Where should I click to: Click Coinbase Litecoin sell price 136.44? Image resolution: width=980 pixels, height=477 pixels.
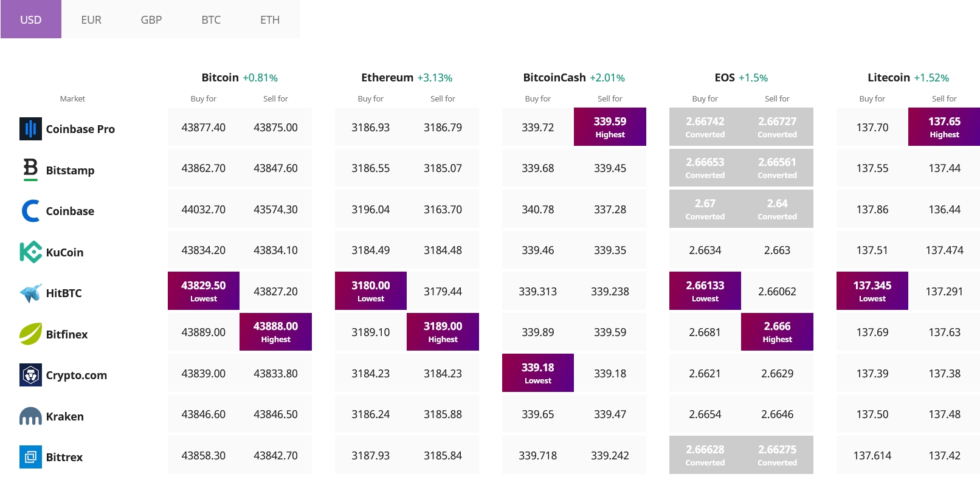click(944, 209)
